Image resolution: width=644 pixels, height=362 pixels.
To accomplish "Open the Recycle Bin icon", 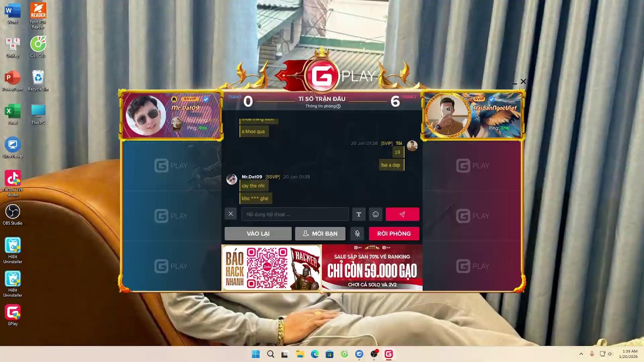I will point(38,81).
